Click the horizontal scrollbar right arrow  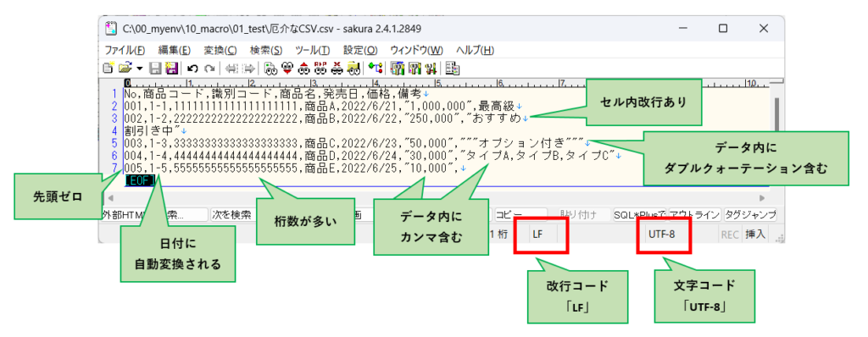pos(763,197)
